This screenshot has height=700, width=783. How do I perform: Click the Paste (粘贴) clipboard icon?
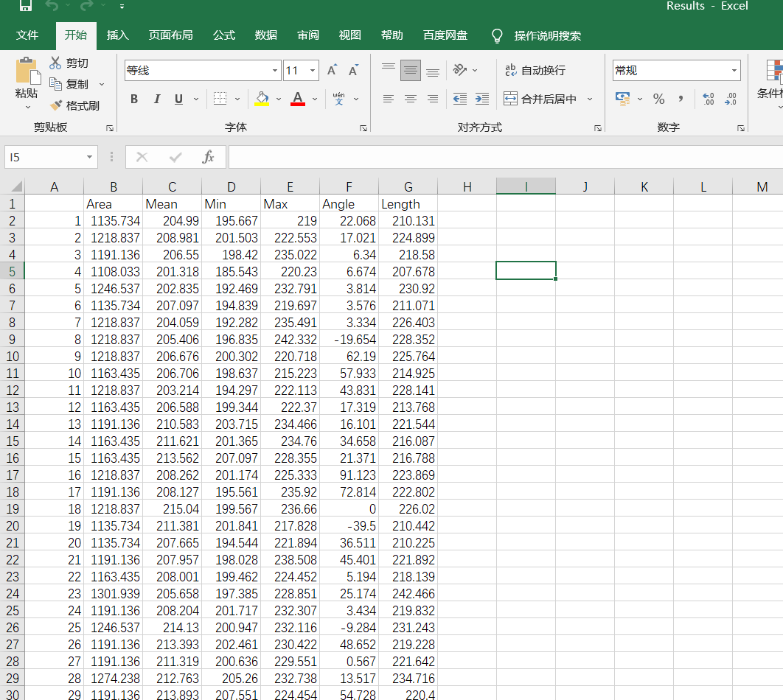click(x=27, y=70)
